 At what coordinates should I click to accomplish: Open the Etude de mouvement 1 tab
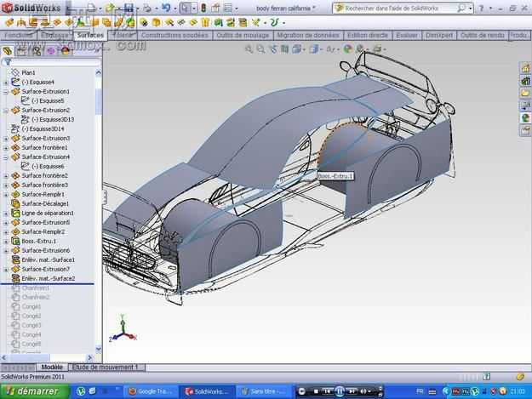pyautogui.click(x=106, y=368)
